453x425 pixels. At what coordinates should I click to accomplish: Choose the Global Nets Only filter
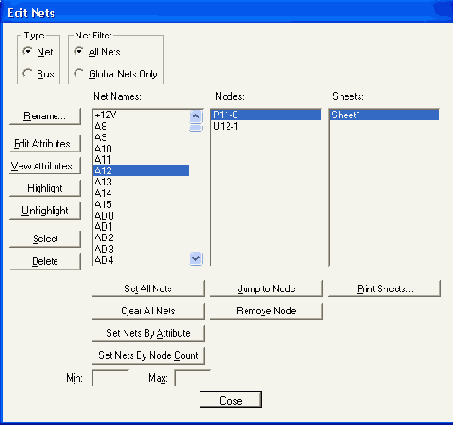(79, 73)
